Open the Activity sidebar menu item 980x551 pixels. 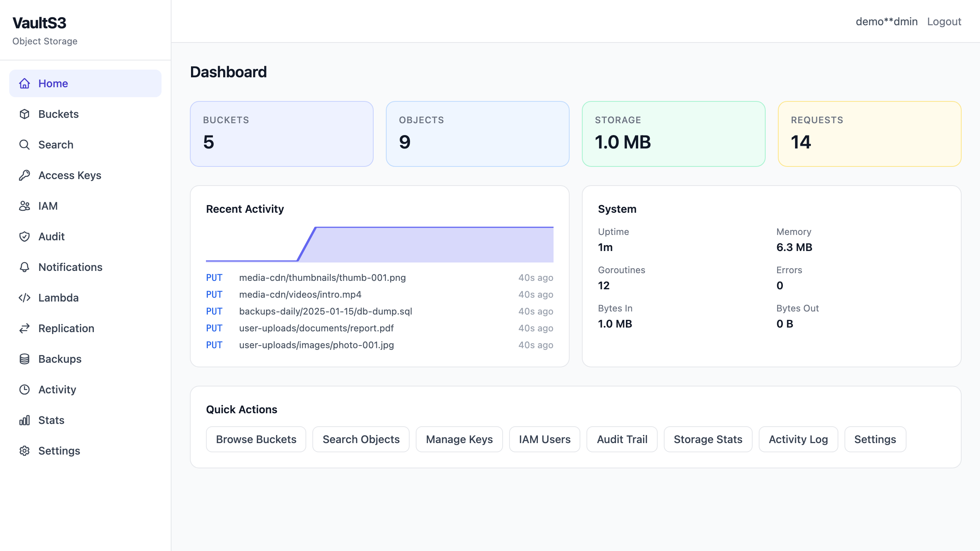coord(85,390)
